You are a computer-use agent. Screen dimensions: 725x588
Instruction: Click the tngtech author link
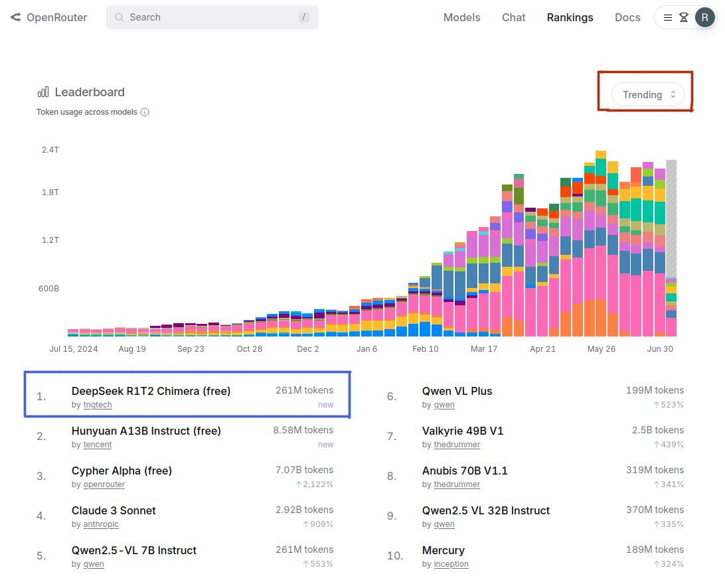[x=98, y=405]
